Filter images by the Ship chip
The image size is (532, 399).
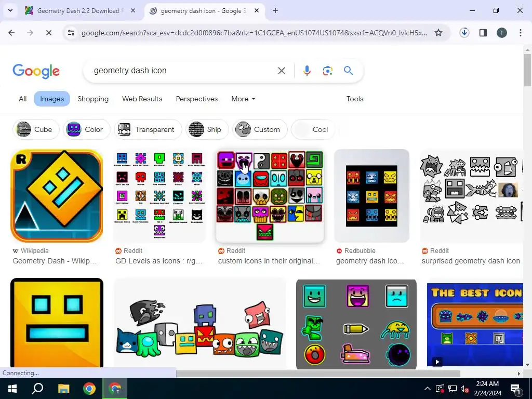point(207,129)
